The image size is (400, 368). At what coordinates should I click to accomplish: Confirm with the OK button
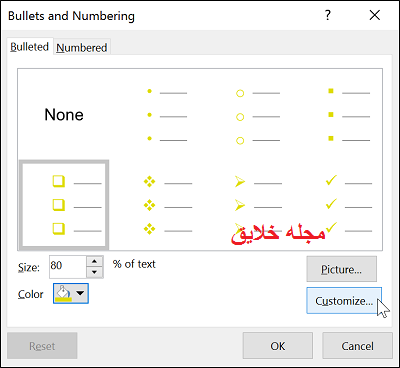point(278,346)
